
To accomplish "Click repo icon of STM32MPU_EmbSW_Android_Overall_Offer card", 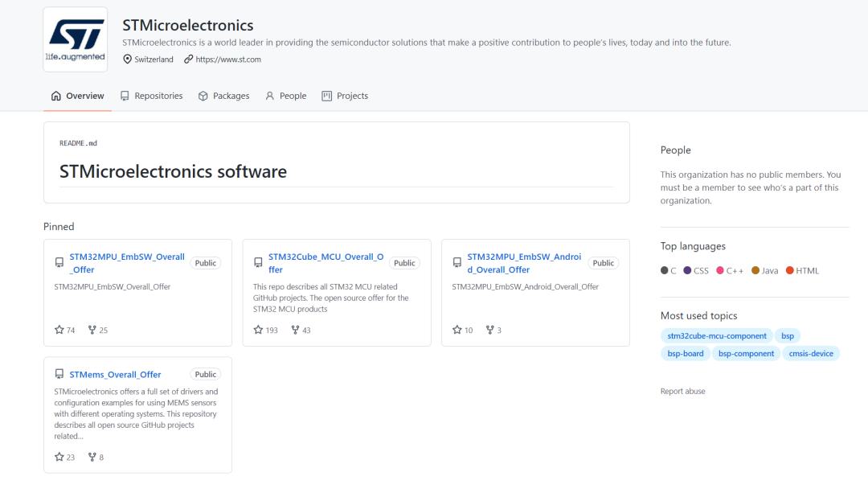I will 457,262.
